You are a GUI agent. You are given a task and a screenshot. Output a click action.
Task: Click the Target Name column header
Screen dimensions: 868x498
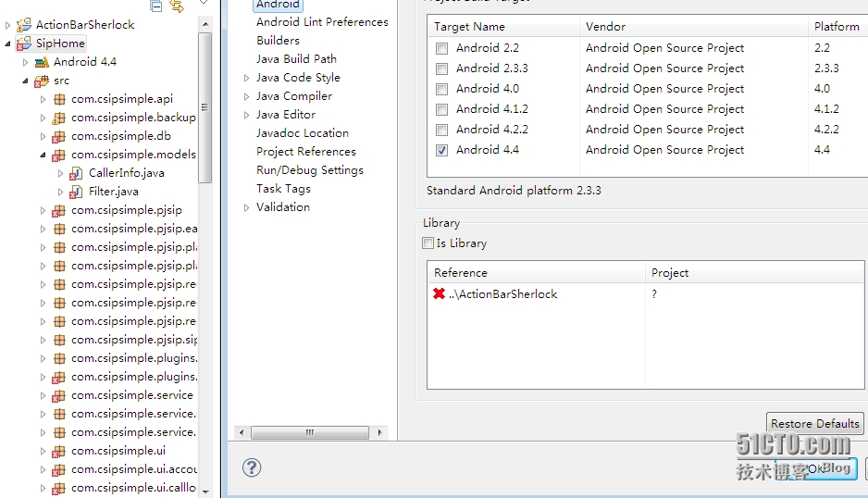[x=503, y=27]
